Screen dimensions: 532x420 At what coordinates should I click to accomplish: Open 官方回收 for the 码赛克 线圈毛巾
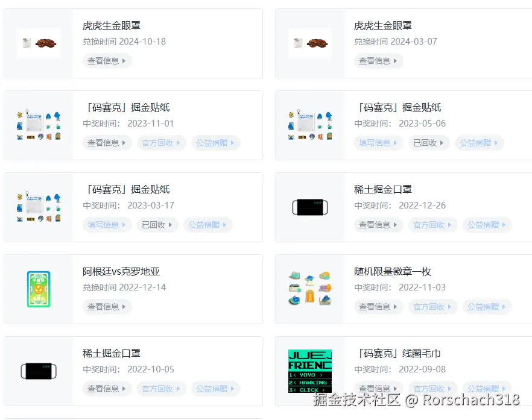(432, 389)
